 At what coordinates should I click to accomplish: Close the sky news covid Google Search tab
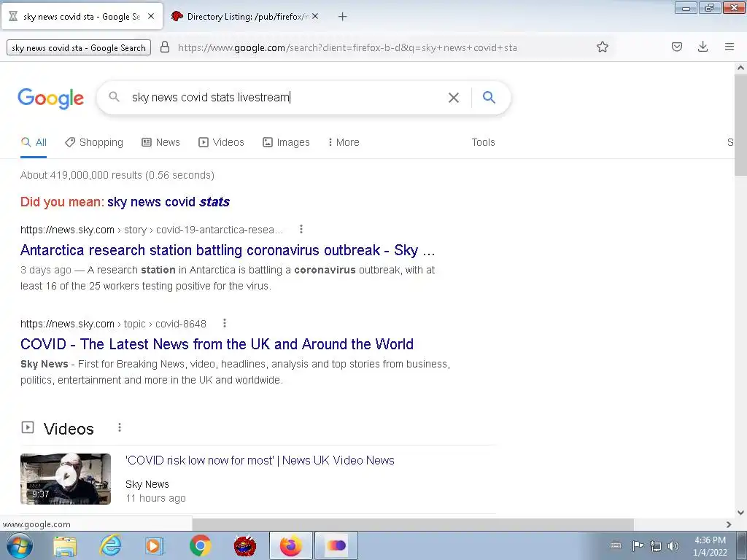151,16
